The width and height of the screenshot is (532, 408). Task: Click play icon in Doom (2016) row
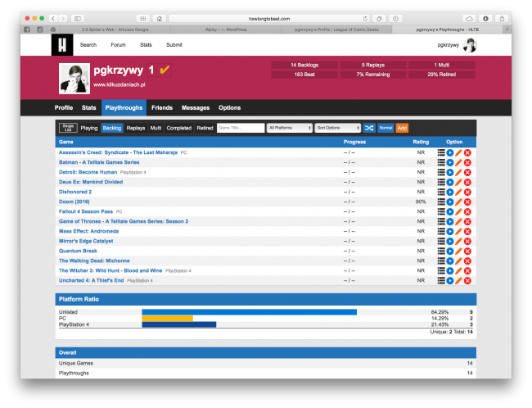click(x=450, y=202)
